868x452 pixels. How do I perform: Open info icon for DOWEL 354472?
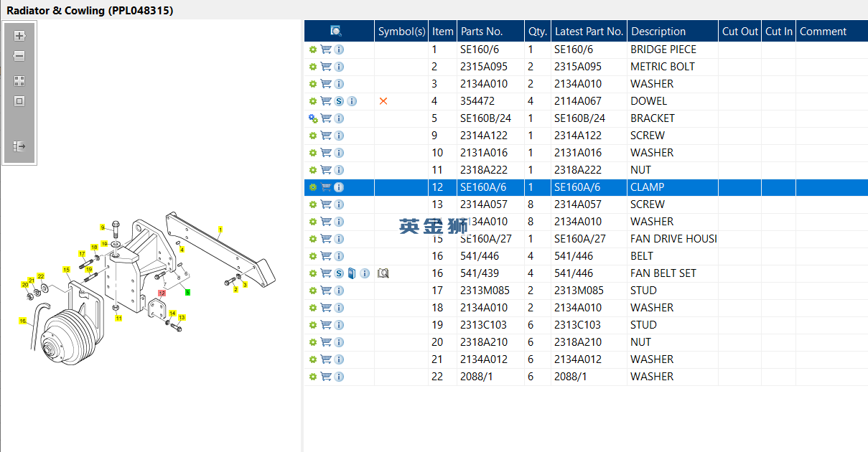(x=352, y=101)
